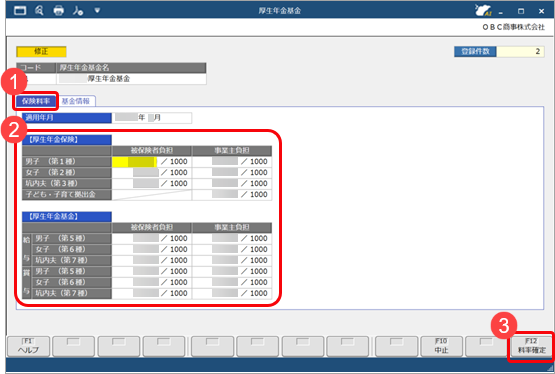The image size is (555, 374).
Task: Click the yellow 修正 mode indicator
Action: [x=41, y=52]
